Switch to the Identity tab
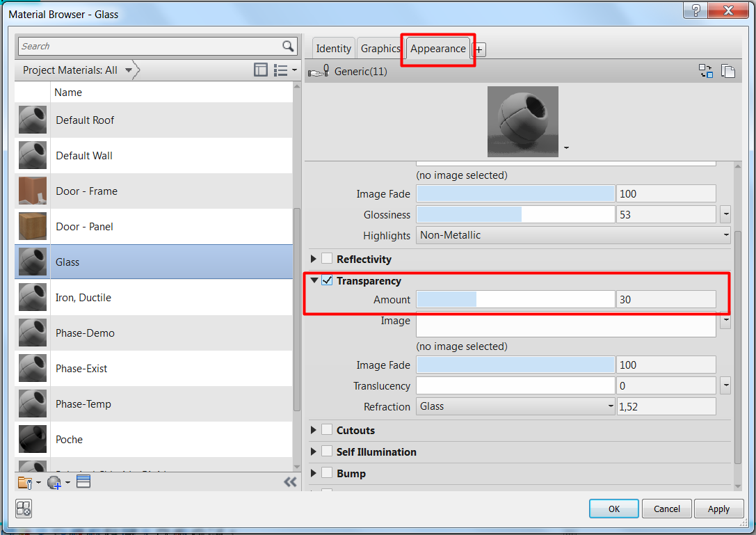Viewport: 756px width, 535px height. point(333,48)
